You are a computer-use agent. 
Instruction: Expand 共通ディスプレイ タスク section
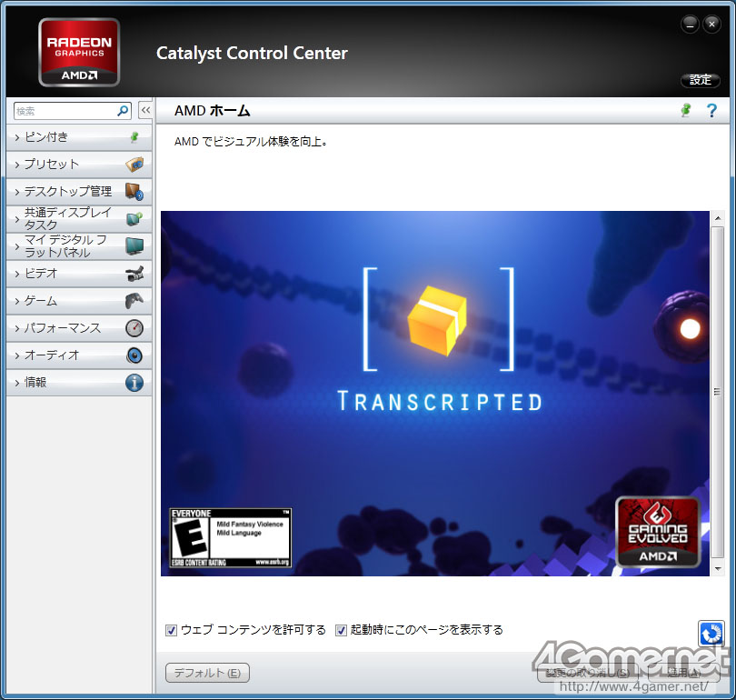79,219
